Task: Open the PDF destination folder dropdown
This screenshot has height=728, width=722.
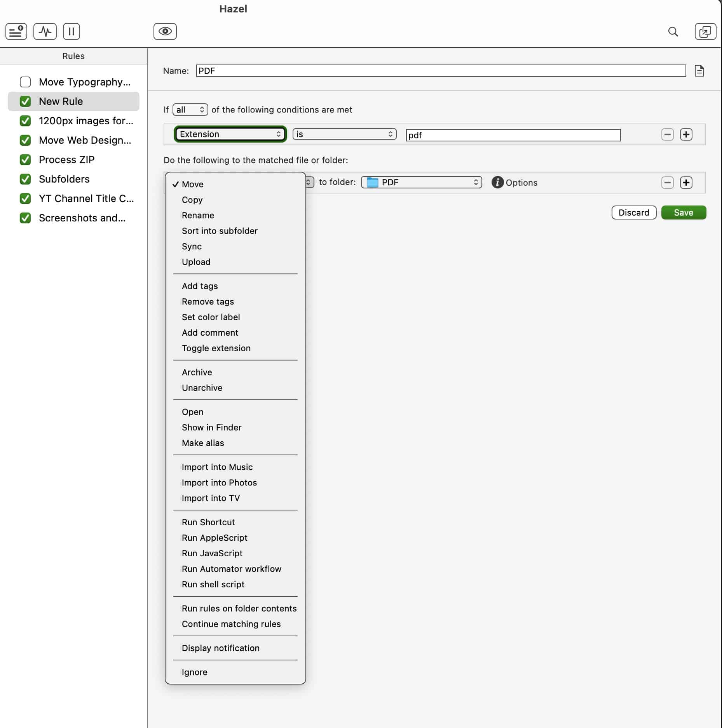Action: (x=421, y=183)
